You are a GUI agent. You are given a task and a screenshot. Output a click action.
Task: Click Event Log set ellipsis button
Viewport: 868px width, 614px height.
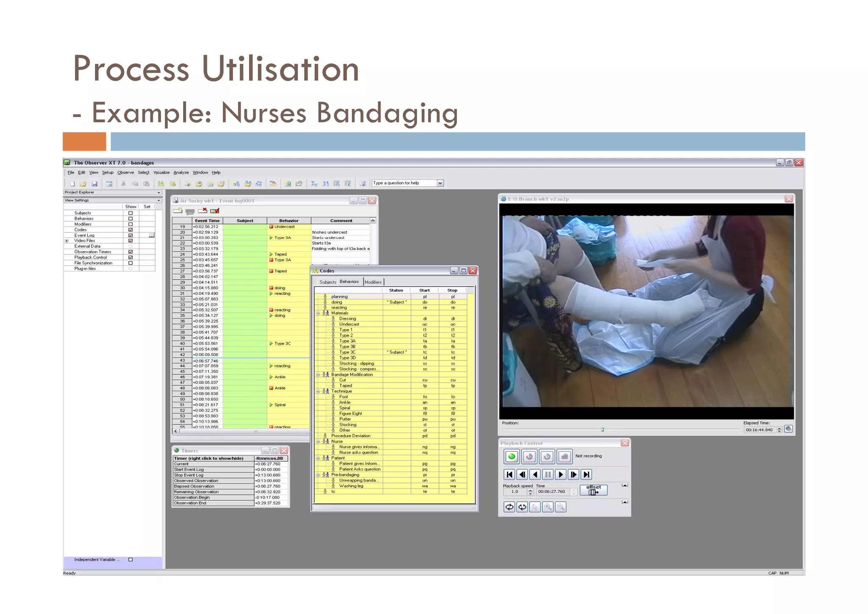click(151, 235)
